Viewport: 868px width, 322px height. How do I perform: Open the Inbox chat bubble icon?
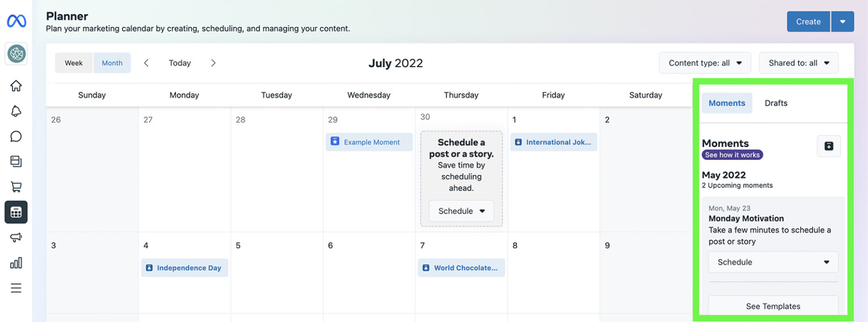click(16, 136)
